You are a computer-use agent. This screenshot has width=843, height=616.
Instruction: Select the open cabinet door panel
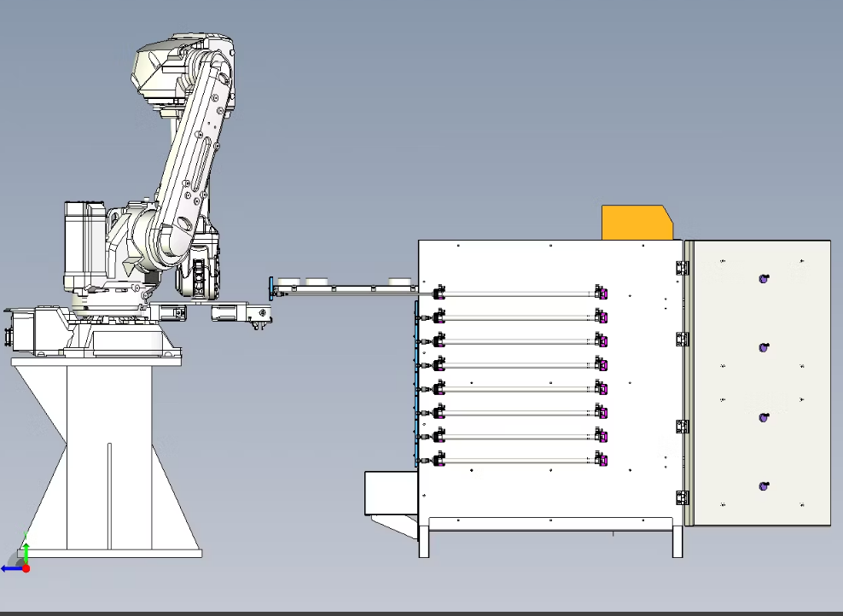click(x=761, y=383)
